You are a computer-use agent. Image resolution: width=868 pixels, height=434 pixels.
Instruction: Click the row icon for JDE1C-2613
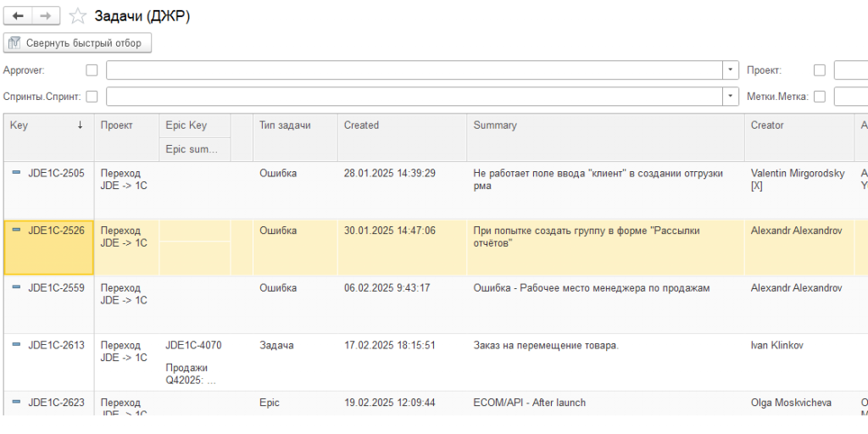click(x=16, y=345)
